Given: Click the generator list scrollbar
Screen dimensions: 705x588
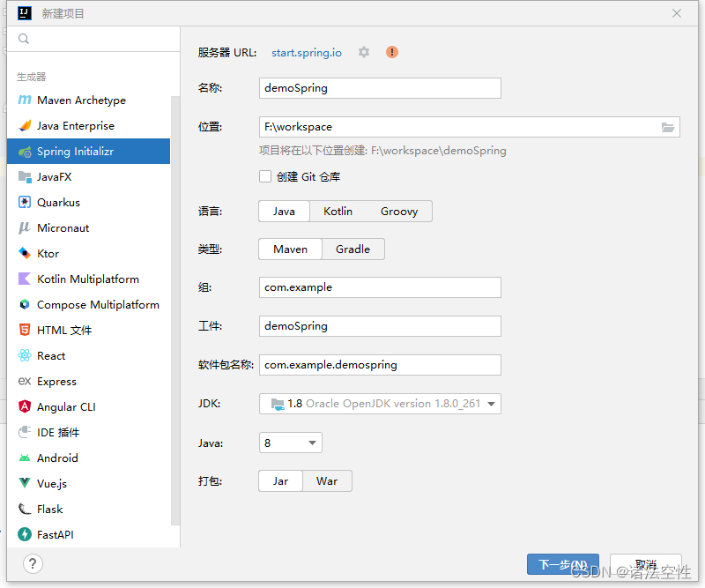Looking at the screenshot, I should [x=174, y=310].
